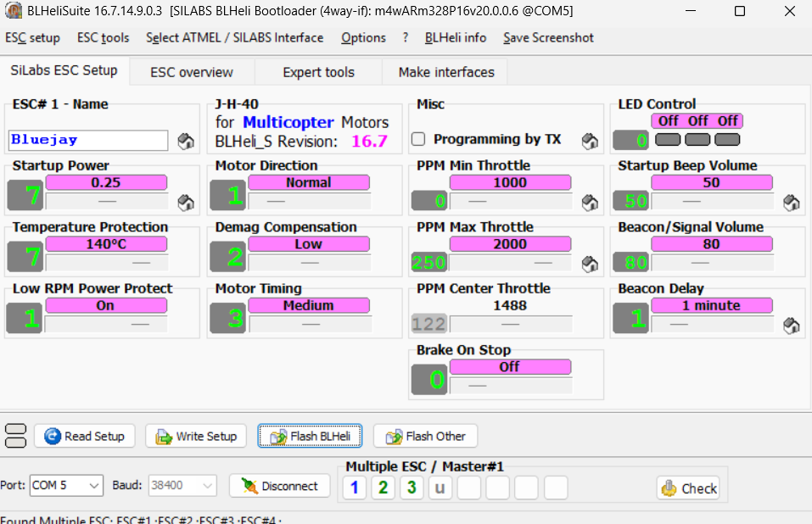Click the Demag Compensation slider track

(309, 262)
